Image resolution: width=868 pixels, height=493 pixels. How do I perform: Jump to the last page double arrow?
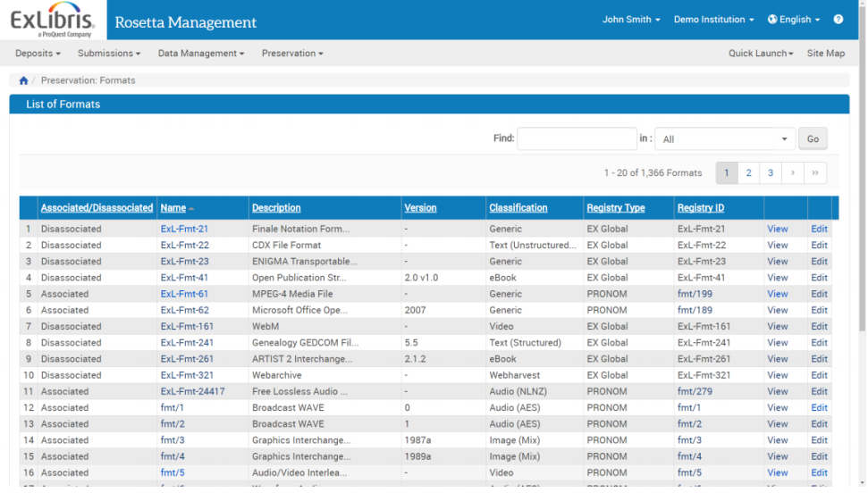(815, 173)
